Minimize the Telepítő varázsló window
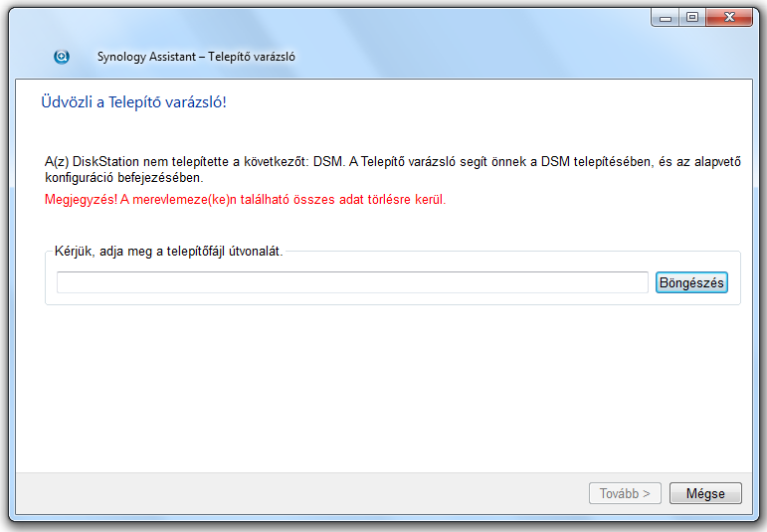The width and height of the screenshot is (767, 532). point(666,18)
